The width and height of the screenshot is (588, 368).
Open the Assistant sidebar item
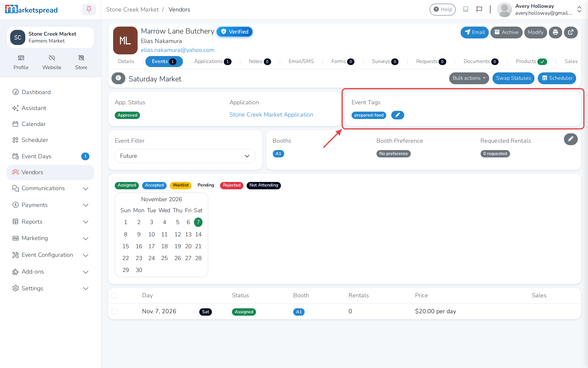(50, 108)
